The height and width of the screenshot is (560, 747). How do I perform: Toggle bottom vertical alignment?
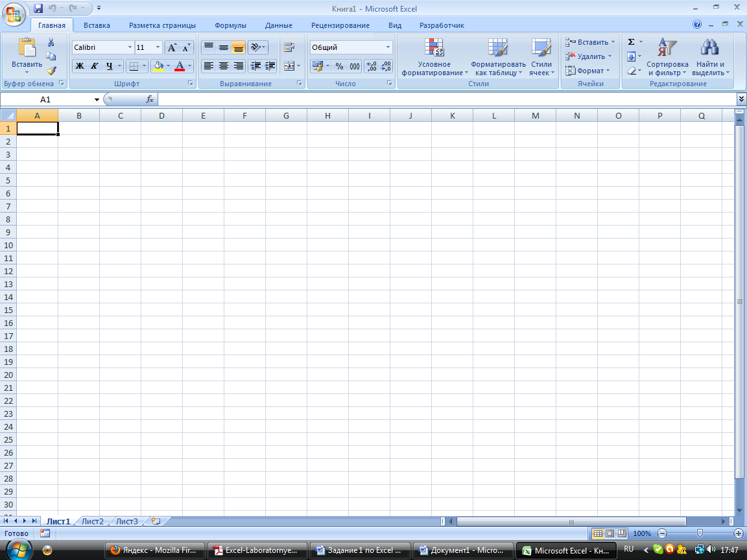tap(238, 47)
